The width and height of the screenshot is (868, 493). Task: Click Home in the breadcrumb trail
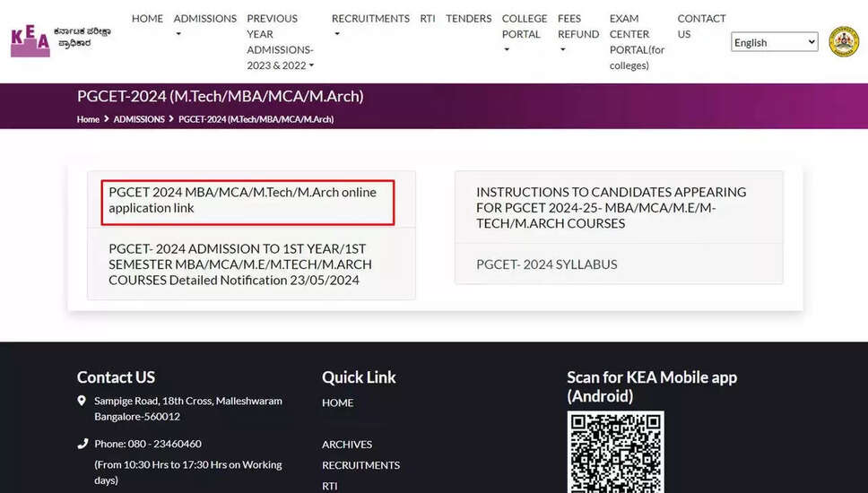[88, 119]
